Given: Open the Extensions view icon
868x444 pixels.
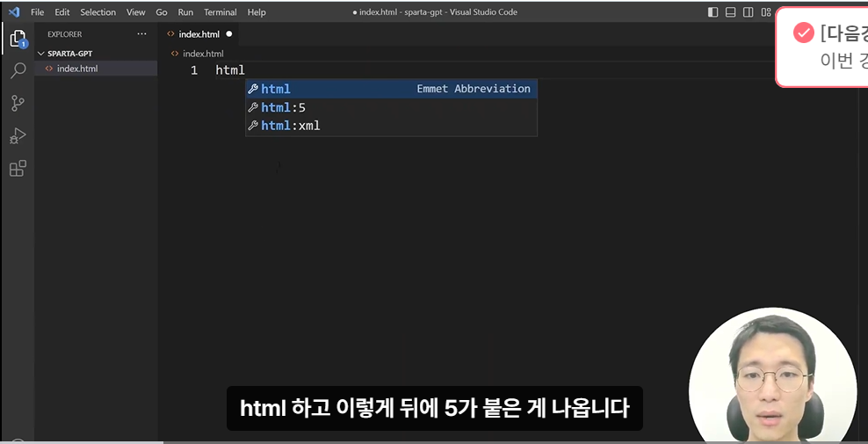Looking at the screenshot, I should click(18, 168).
